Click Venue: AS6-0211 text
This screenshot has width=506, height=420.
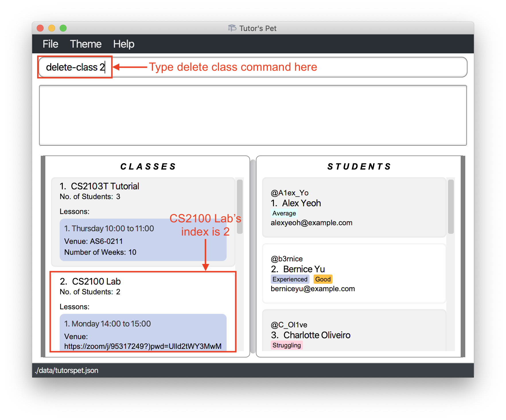(93, 241)
